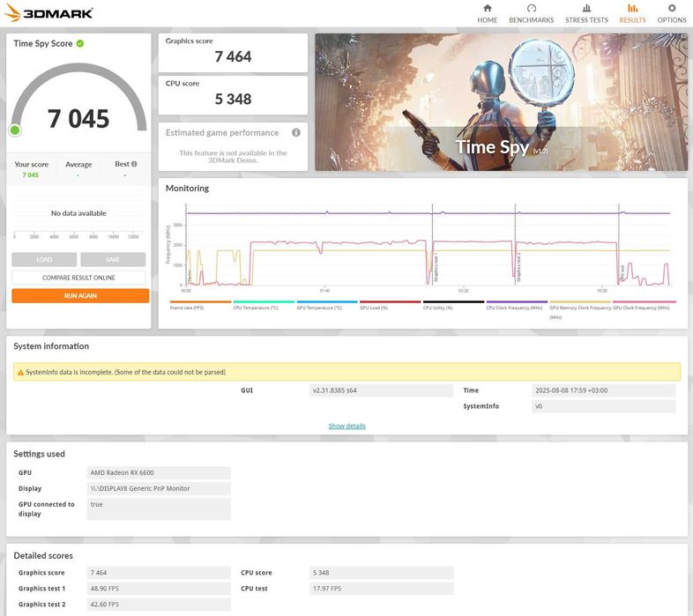693x616 pixels.
Task: Click the info icon next to Estimated game performance
Action: [x=296, y=132]
